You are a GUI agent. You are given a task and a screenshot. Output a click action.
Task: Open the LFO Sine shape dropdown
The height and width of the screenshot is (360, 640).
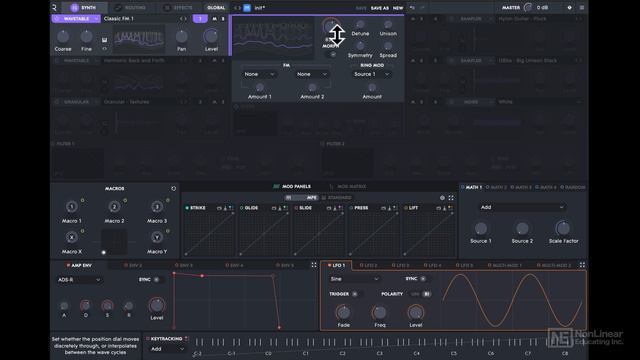tap(355, 279)
